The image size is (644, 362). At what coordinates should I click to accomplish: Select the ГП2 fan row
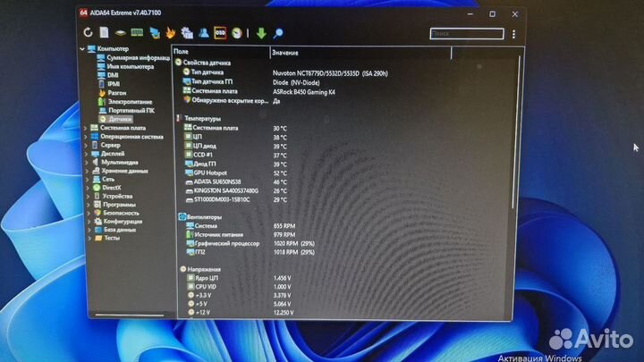[x=250, y=252]
